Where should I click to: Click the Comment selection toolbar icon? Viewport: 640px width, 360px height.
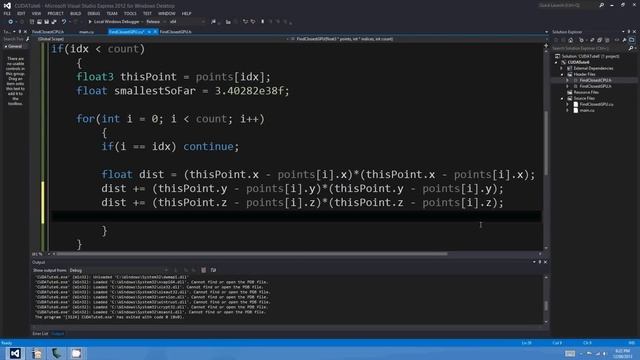point(245,22)
